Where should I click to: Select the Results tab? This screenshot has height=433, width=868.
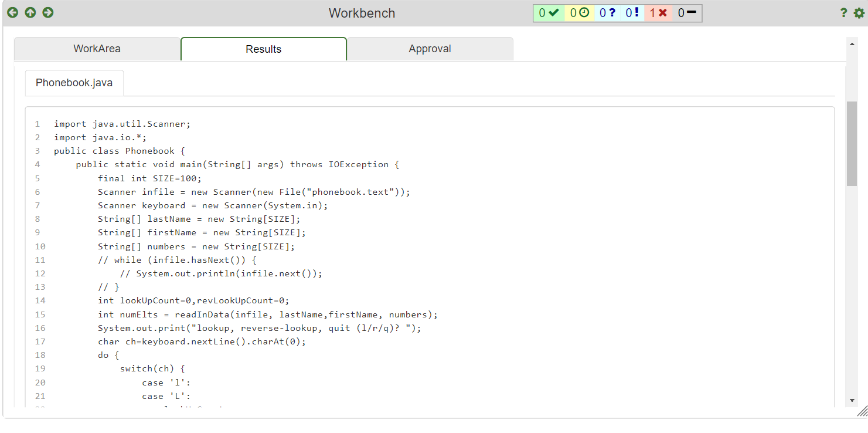click(x=263, y=49)
